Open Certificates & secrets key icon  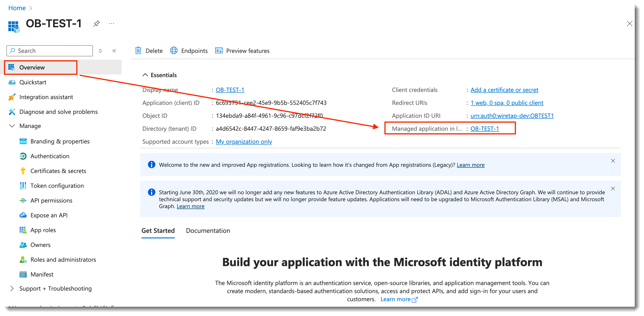[23, 171]
